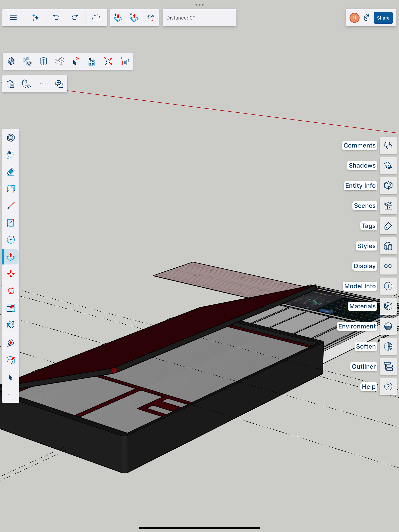
Task: Expand more options in clipboard toolbar
Action: pyautogui.click(x=43, y=84)
